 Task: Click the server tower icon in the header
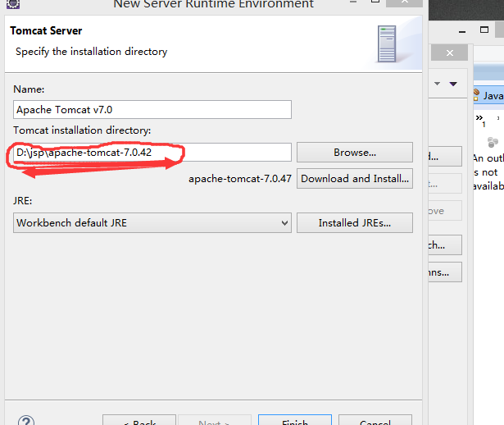click(x=387, y=43)
